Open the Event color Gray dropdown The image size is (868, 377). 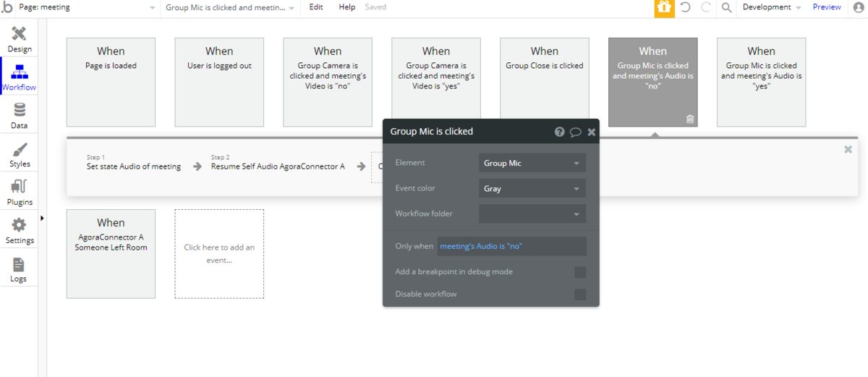coord(532,189)
